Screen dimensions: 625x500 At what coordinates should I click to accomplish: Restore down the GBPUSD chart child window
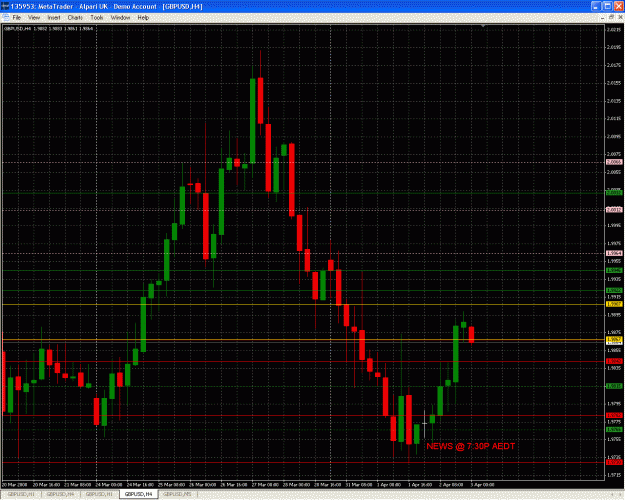click(611, 18)
